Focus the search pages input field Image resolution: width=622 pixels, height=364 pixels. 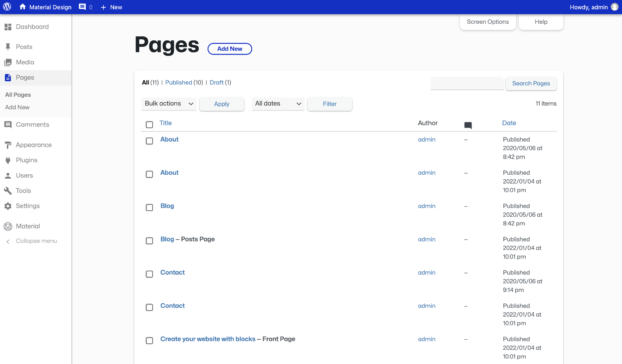pos(467,83)
